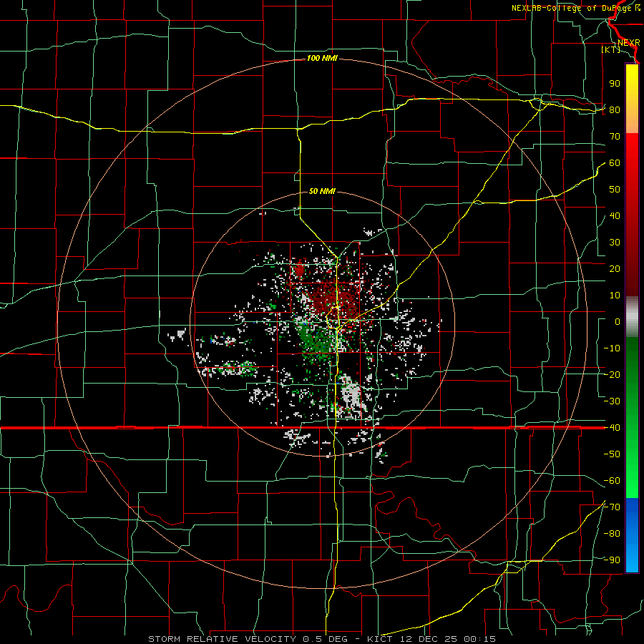
Task: Click the 70 value on the velocity scale
Action: [615, 137]
